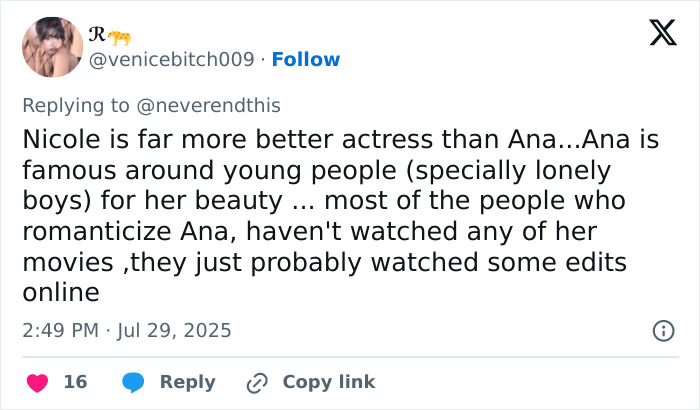Image resolution: width=700 pixels, height=410 pixels.
Task: Click the chain link icon
Action: pyautogui.click(x=257, y=382)
